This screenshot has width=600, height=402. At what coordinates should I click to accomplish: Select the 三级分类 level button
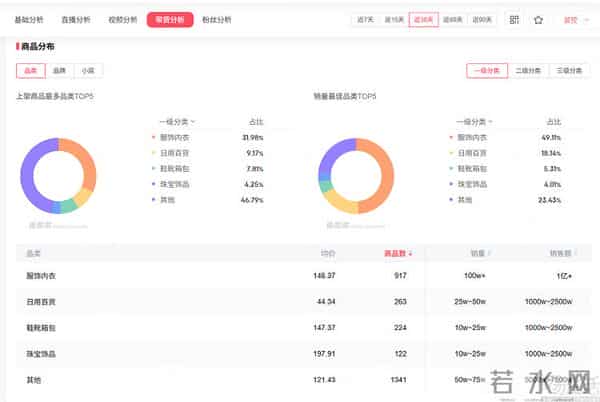[569, 71]
